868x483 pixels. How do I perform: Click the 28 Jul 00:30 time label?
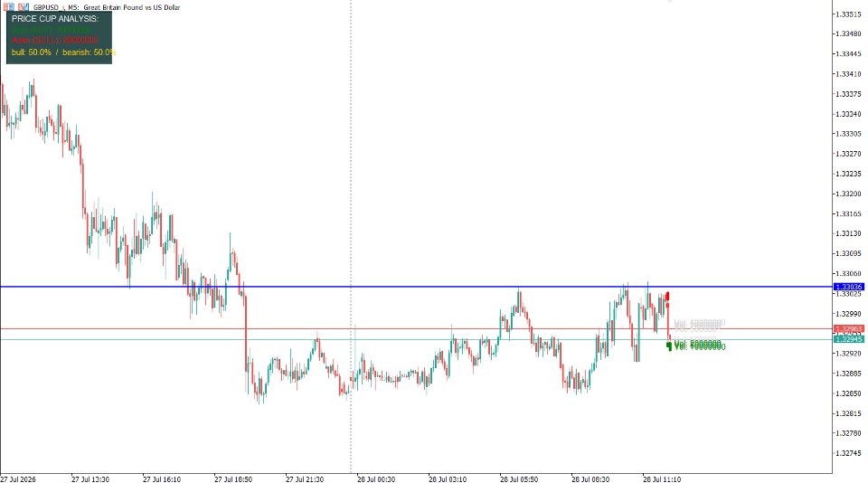pos(376,479)
